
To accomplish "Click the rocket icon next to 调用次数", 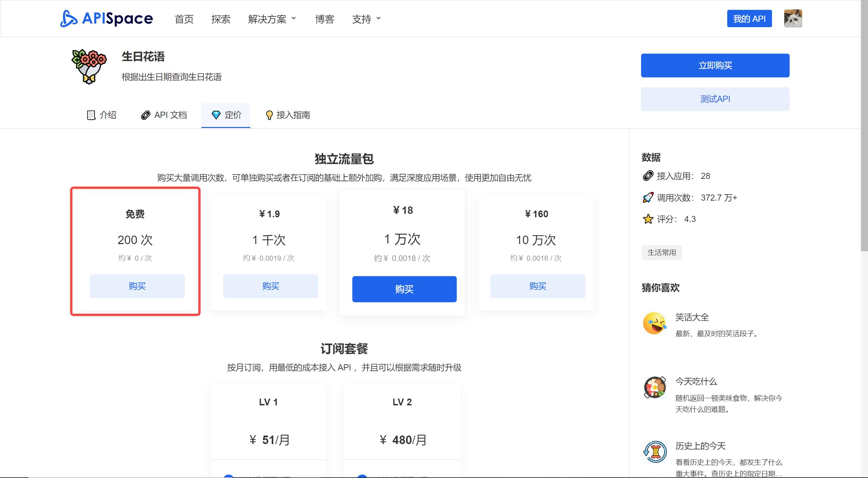I will click(x=648, y=197).
